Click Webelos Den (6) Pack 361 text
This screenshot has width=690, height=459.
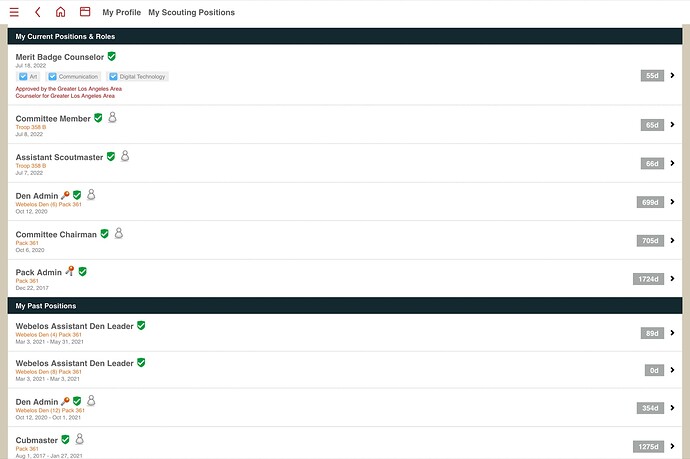pos(48,205)
